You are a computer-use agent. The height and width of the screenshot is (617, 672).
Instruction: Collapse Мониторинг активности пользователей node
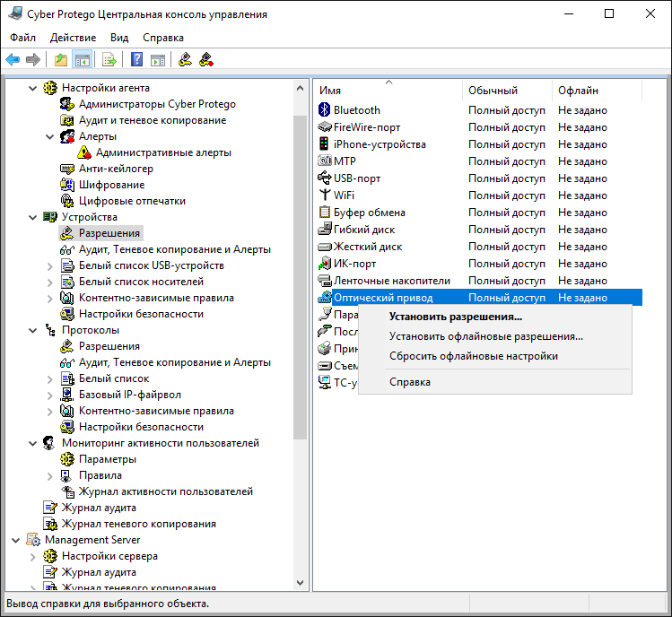[32, 443]
